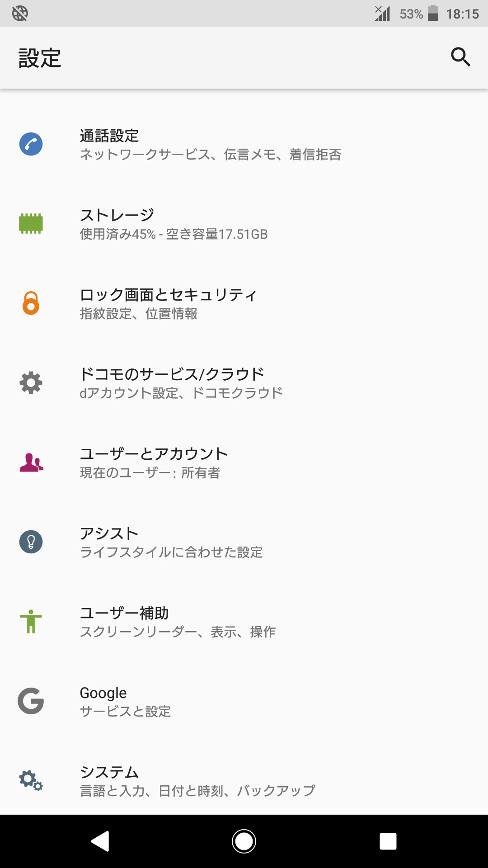Tap the lightbulb Assist icon
Image resolution: width=488 pixels, height=868 pixels.
31,542
